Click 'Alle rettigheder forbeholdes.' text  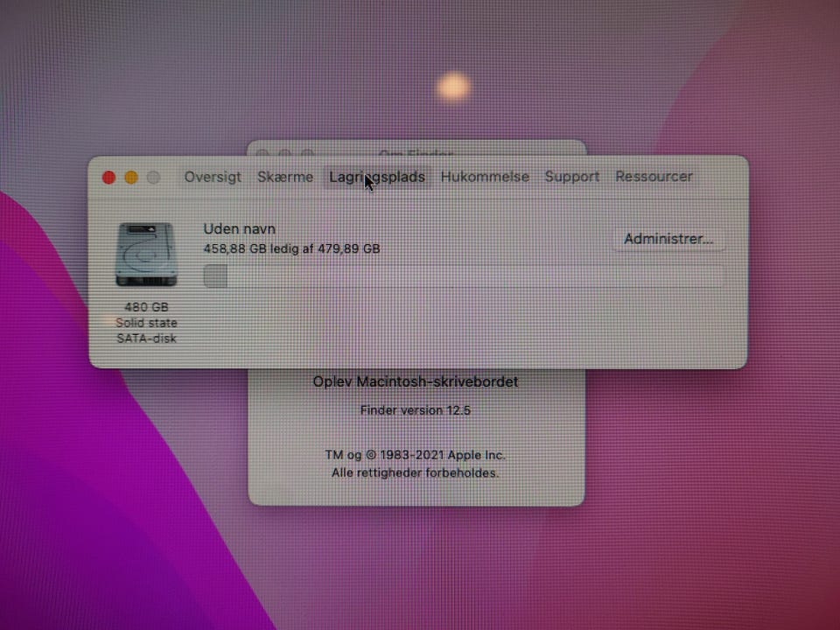(415, 473)
